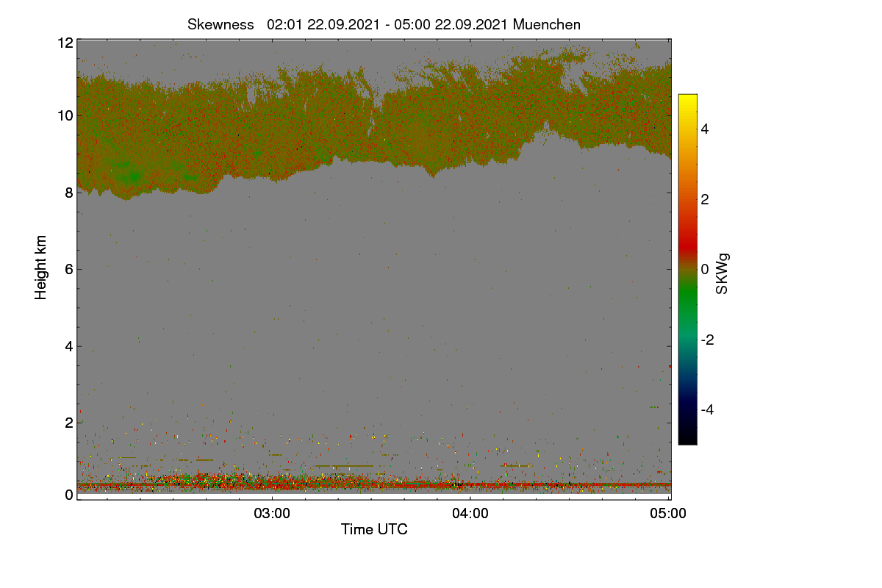The width and height of the screenshot is (882, 588).
Task: Click the 10 km height tick label
Action: (65, 115)
